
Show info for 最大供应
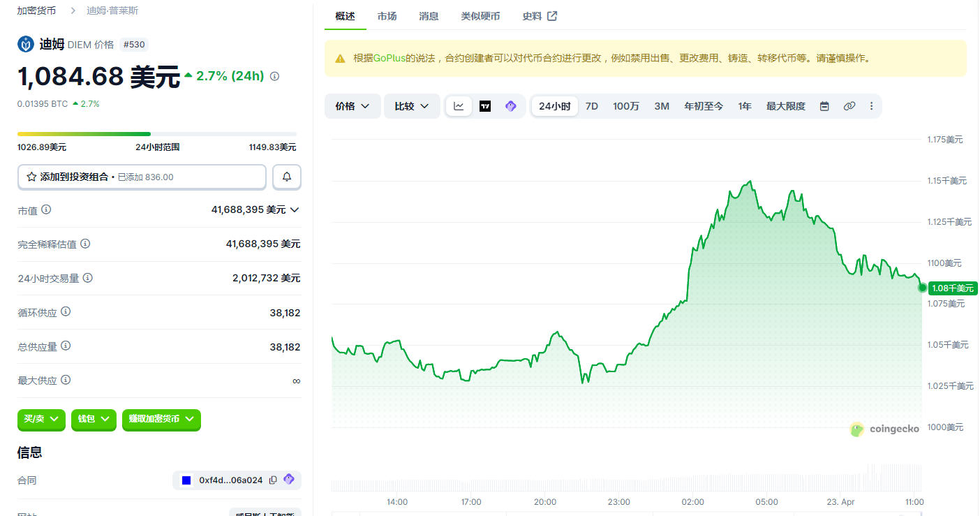click(x=66, y=381)
